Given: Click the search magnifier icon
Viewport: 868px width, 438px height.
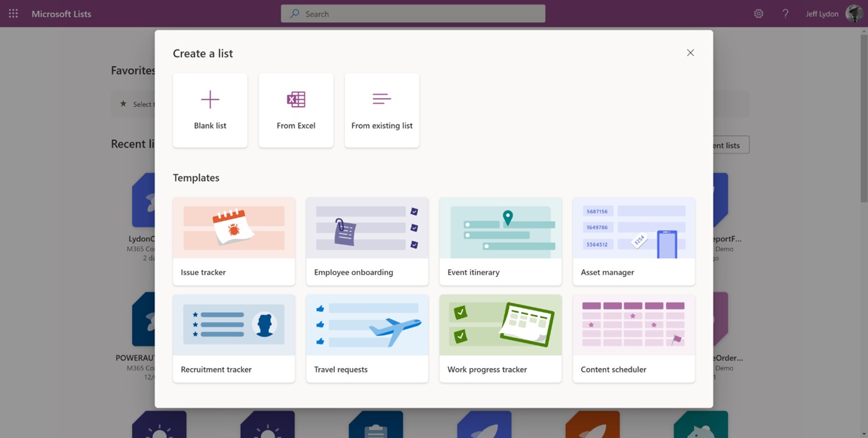Looking at the screenshot, I should click(294, 13).
